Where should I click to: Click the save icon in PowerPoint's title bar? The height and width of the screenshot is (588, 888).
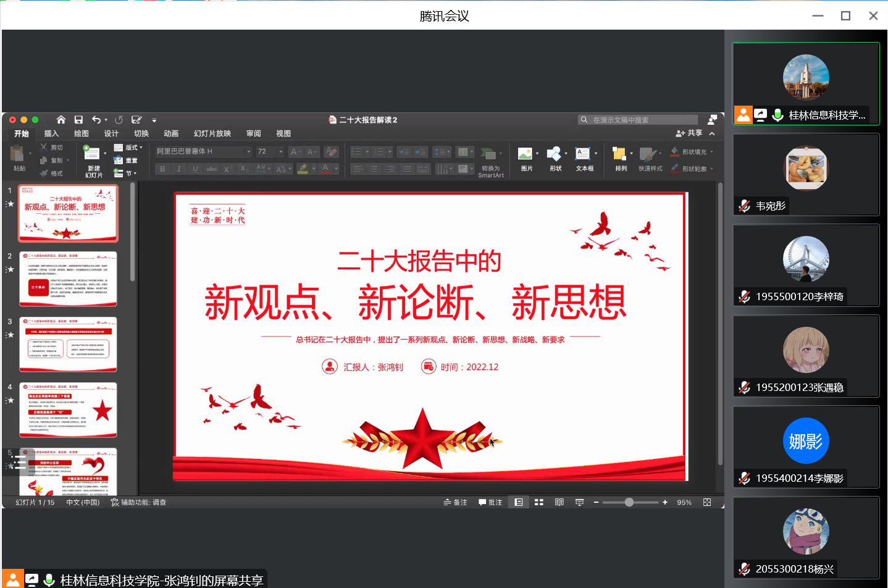tap(78, 120)
